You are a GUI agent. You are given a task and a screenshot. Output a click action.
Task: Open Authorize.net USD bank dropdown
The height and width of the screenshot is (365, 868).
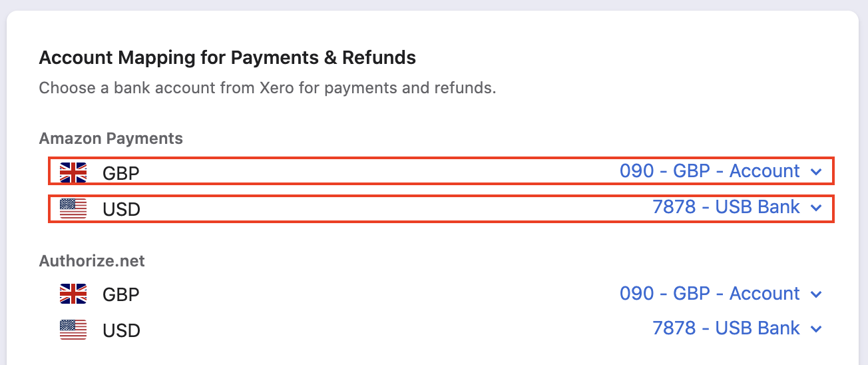coord(726,328)
